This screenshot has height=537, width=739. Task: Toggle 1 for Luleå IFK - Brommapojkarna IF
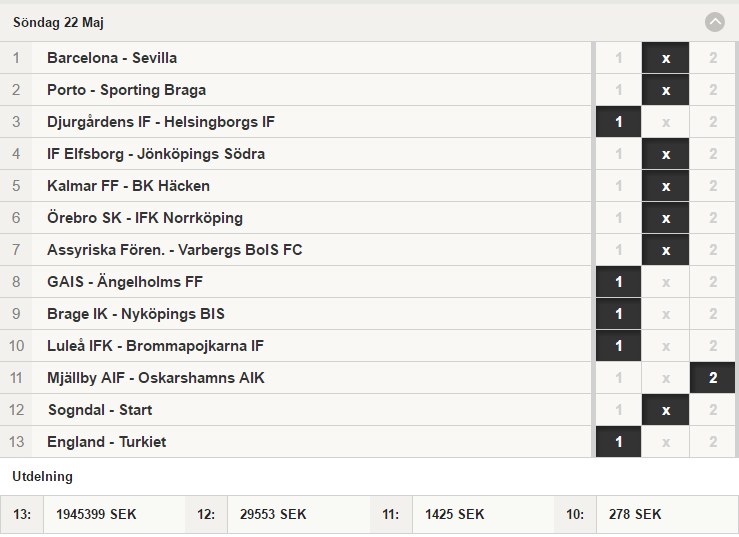pos(618,347)
